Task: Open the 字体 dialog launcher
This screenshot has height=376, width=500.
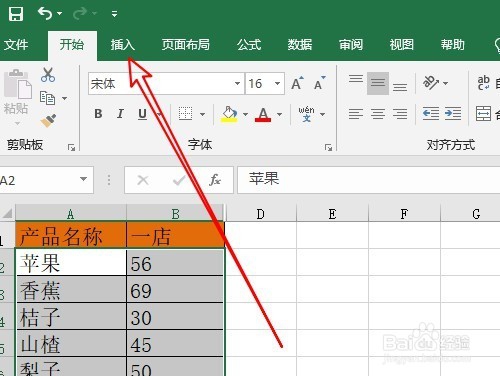Action: point(328,147)
